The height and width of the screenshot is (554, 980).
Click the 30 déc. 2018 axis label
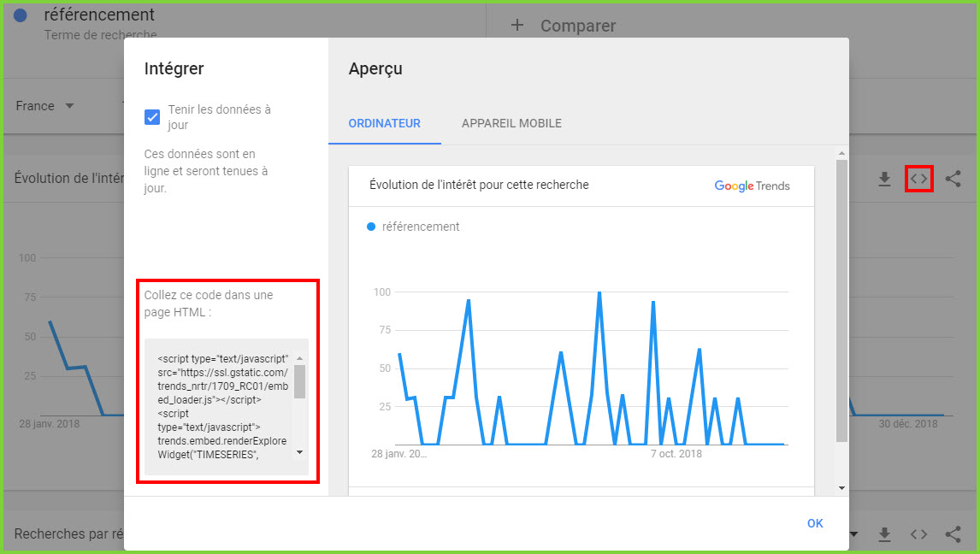point(908,424)
